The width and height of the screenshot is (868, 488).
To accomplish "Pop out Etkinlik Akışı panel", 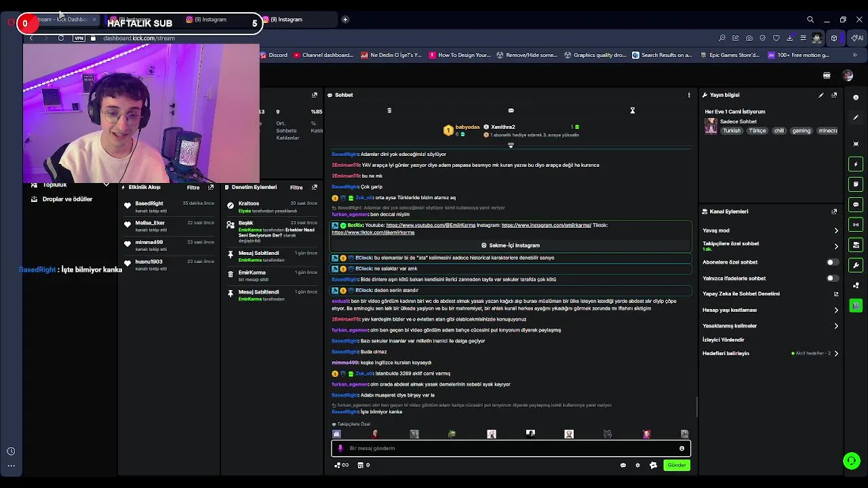I will pos(211,188).
